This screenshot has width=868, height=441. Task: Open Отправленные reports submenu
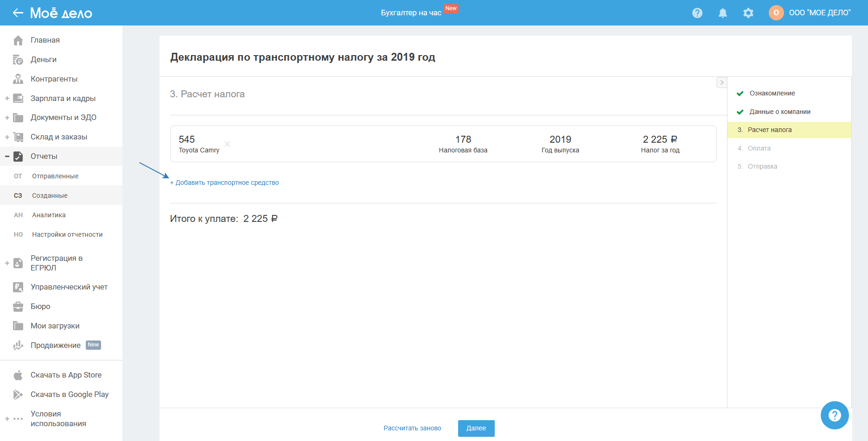click(61, 176)
